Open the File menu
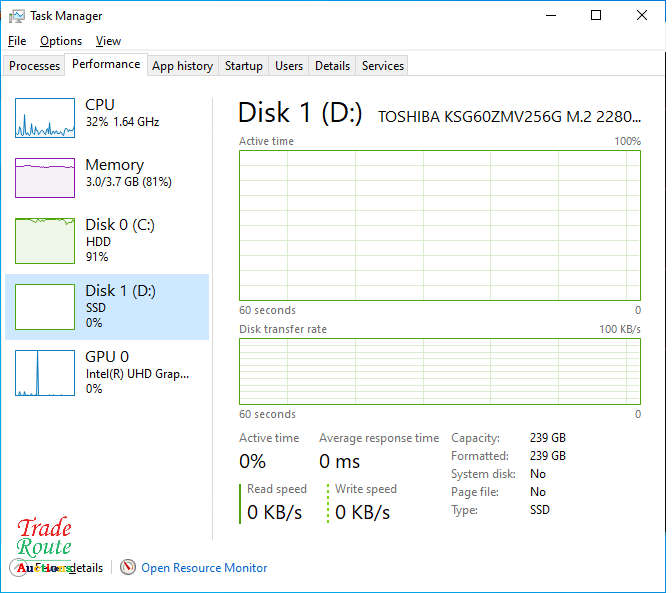The width and height of the screenshot is (672, 593). [17, 41]
